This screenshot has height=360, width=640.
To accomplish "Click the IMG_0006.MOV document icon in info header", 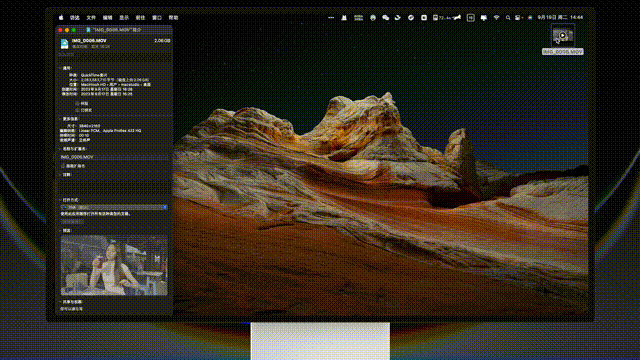I will coord(64,43).
